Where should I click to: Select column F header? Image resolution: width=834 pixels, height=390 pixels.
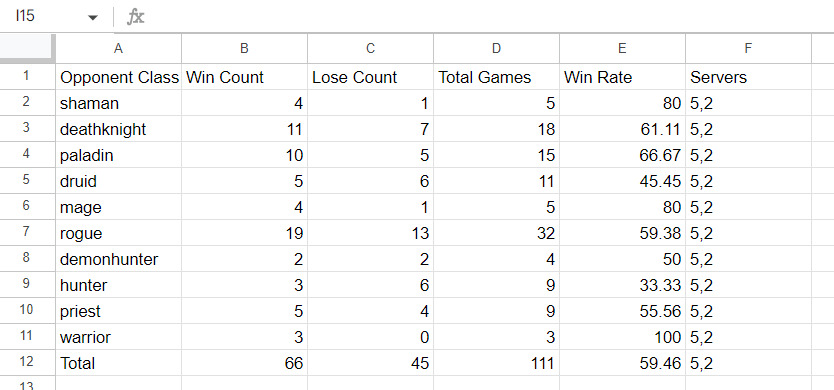[748, 49]
